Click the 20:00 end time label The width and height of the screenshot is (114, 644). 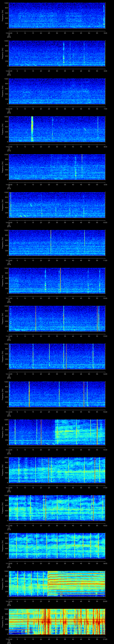tap(105, 601)
